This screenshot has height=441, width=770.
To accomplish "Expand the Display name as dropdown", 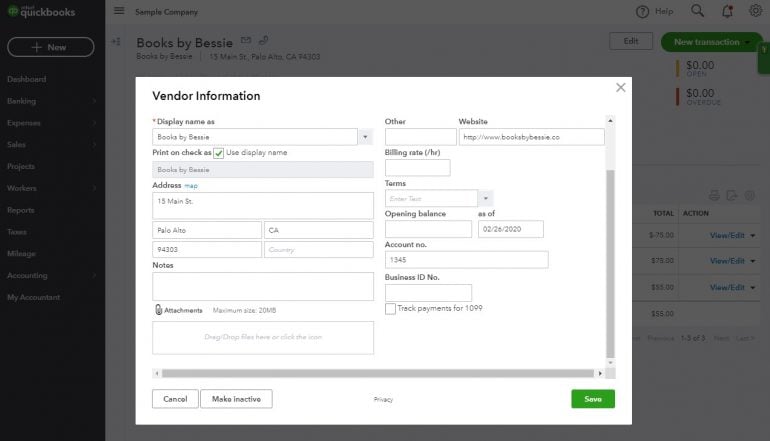I will tap(365, 137).
